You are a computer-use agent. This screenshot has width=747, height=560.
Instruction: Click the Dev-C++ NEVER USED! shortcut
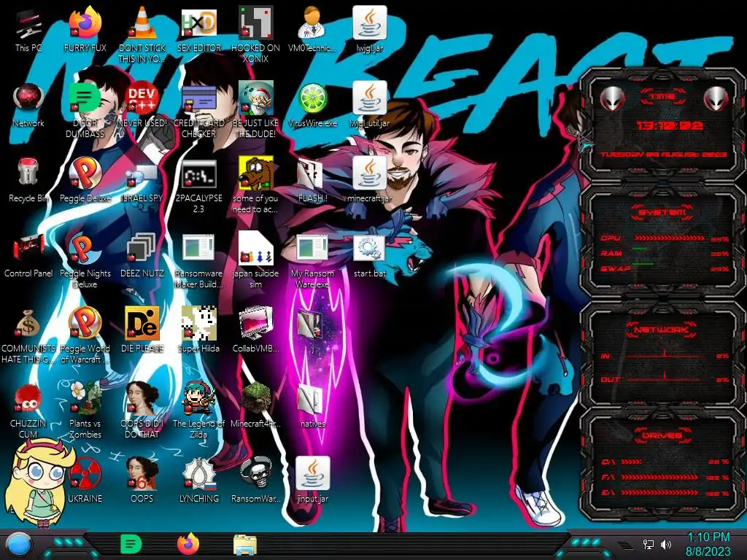[x=142, y=105]
